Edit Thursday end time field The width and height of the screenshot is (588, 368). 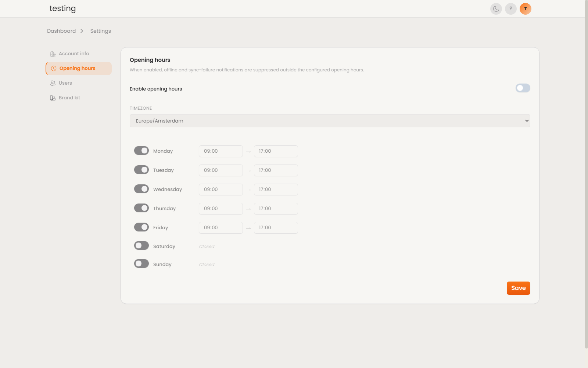276,209
